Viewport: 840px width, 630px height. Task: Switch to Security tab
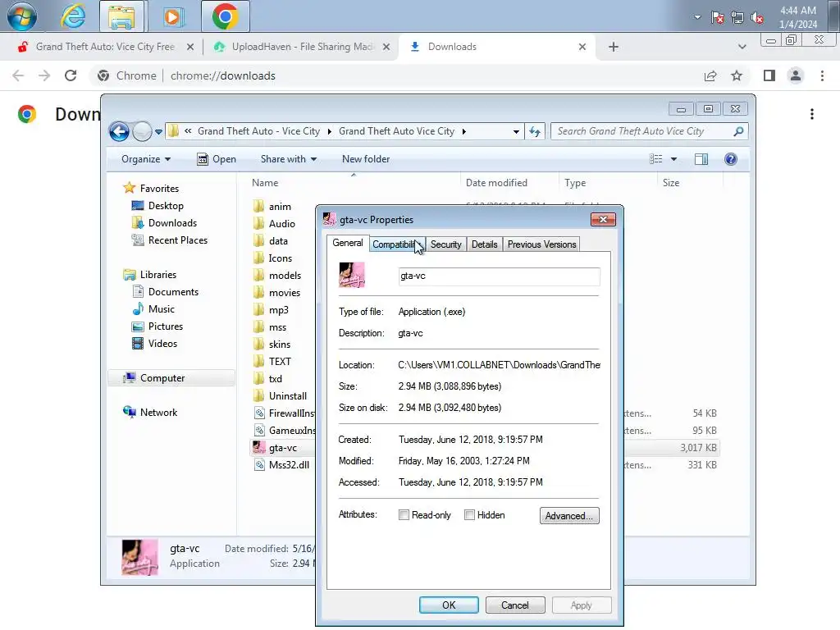click(445, 244)
